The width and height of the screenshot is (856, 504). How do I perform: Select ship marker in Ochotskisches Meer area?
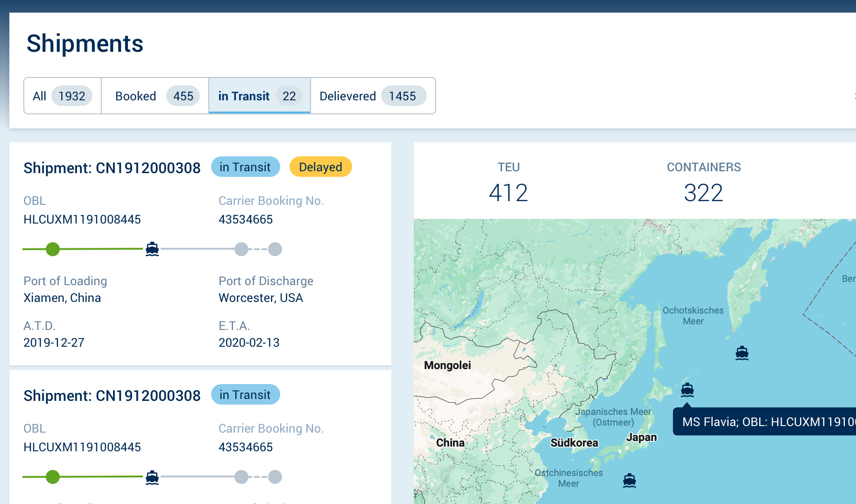click(x=742, y=353)
